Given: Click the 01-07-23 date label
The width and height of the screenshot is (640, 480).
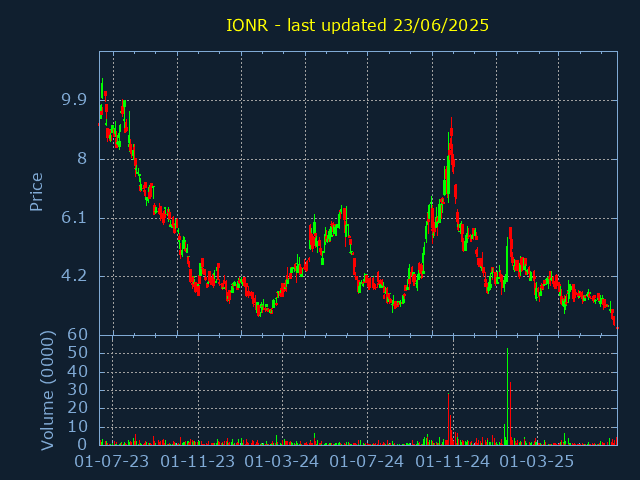Looking at the screenshot, I should (113, 461).
